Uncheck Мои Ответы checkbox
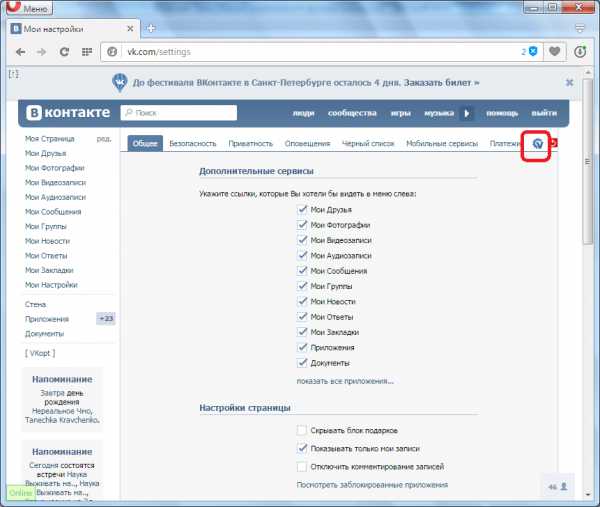Screen dimensions: 600x507 point(302,316)
